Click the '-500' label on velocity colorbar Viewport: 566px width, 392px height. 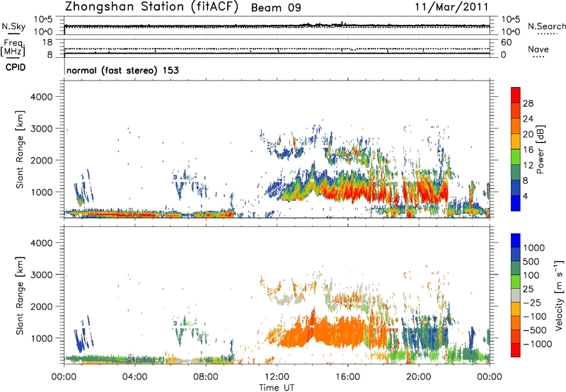535,330
